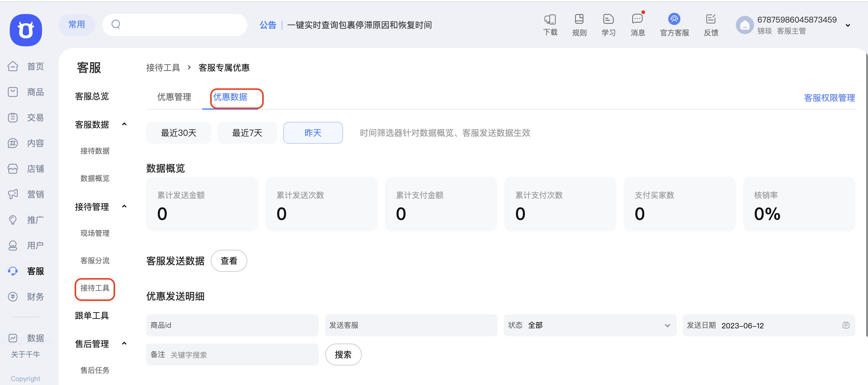Viewport: 868px width, 385px height.
Task: Open the 状态 全部 dropdown
Action: (x=590, y=325)
